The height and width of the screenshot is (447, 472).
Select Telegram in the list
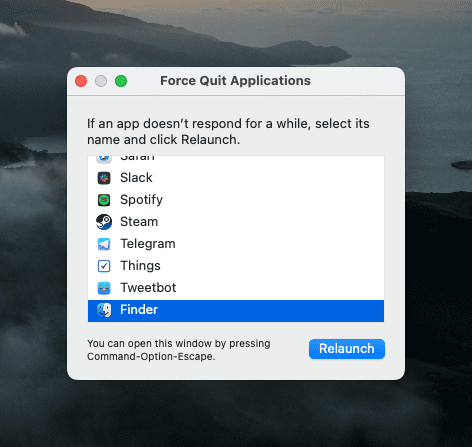(x=236, y=244)
